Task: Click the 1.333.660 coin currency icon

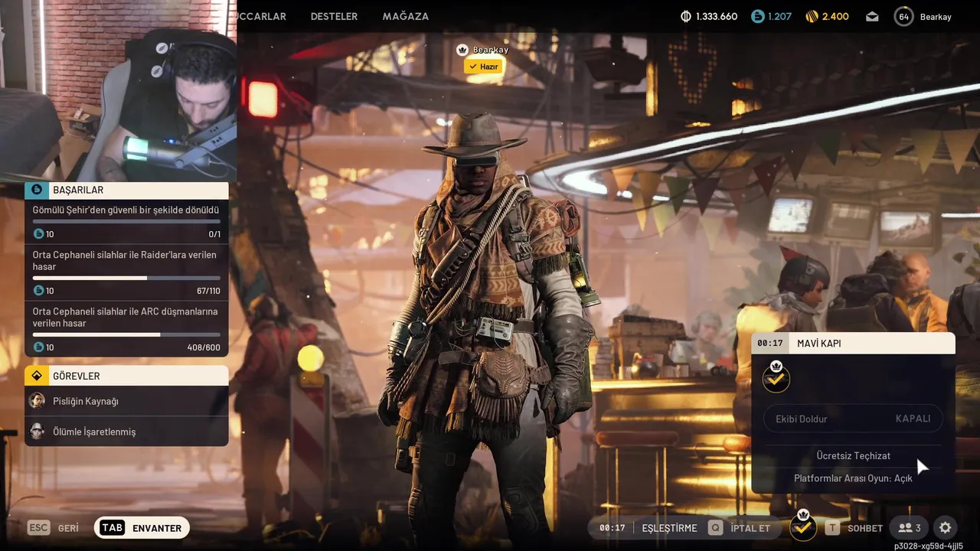Action: [x=686, y=16]
